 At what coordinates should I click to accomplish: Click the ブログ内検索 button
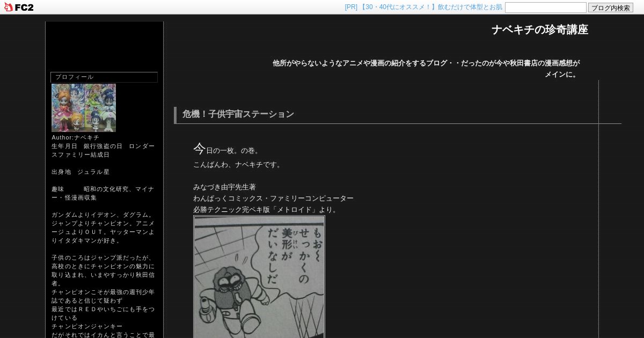pyautogui.click(x=610, y=8)
